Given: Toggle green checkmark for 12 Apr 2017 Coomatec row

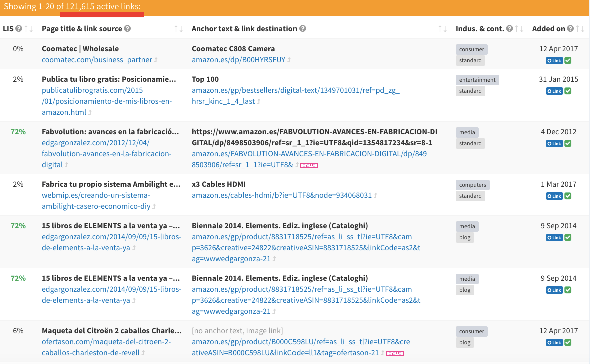Looking at the screenshot, I should pos(568,61).
